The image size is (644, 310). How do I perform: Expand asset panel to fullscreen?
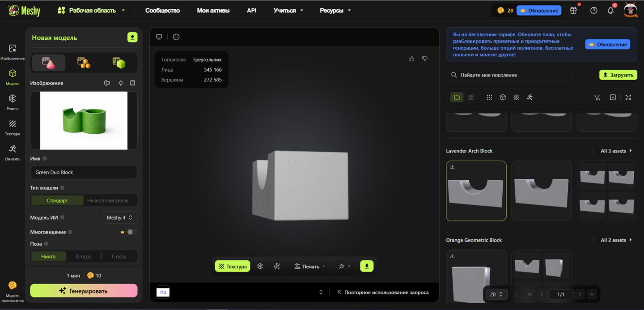pyautogui.click(x=628, y=97)
